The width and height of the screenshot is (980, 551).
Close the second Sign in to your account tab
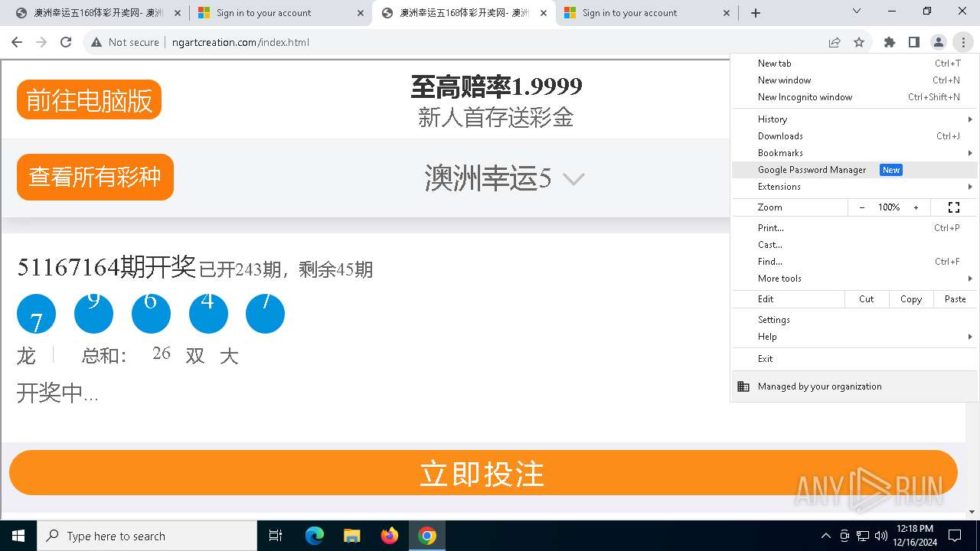pos(727,13)
